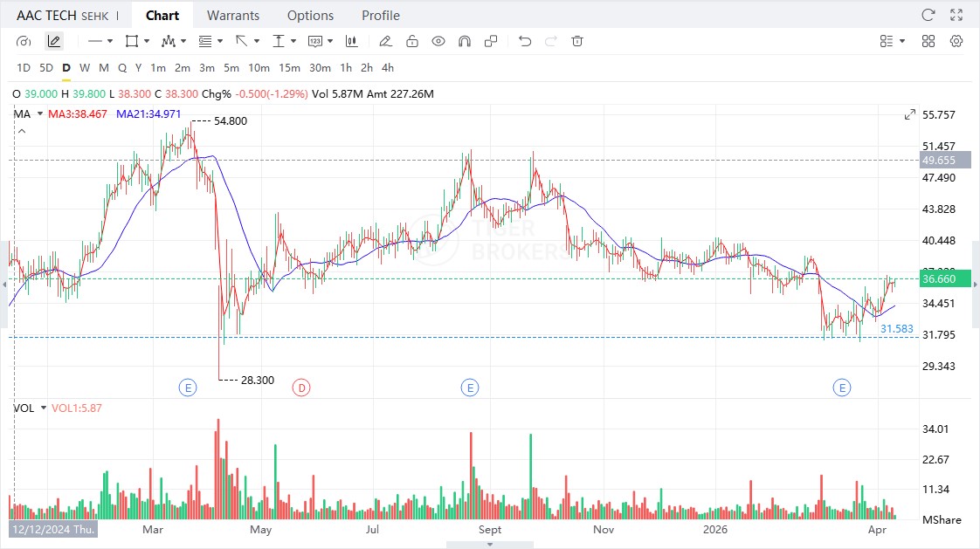Select the daily D timeframe
Viewport: 980px width, 549px height.
pyautogui.click(x=66, y=67)
